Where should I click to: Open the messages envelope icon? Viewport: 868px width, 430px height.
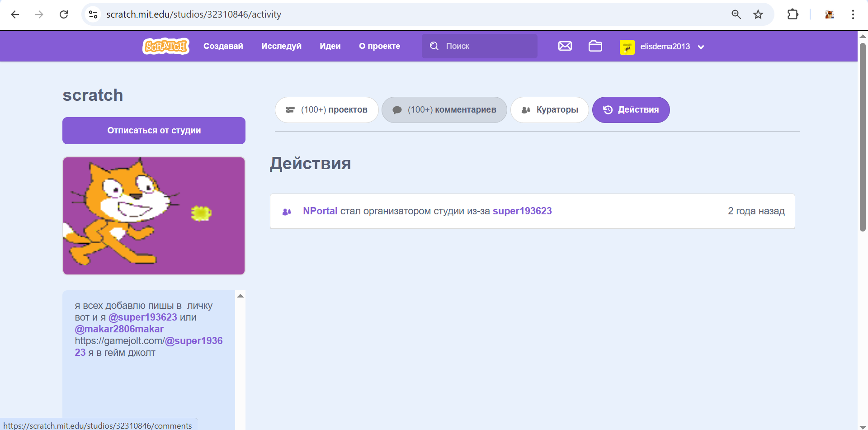click(x=565, y=46)
